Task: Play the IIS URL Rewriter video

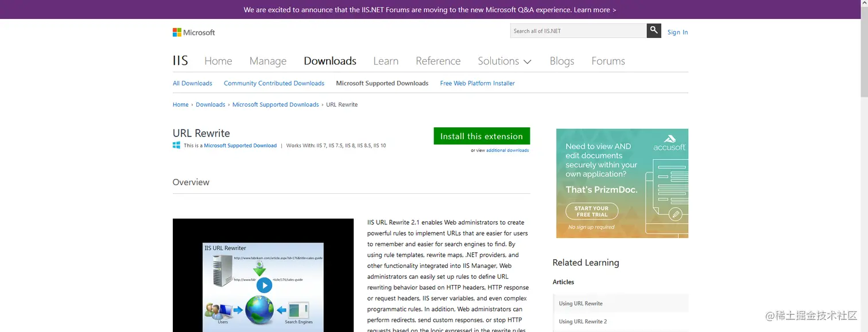Action: [x=264, y=285]
